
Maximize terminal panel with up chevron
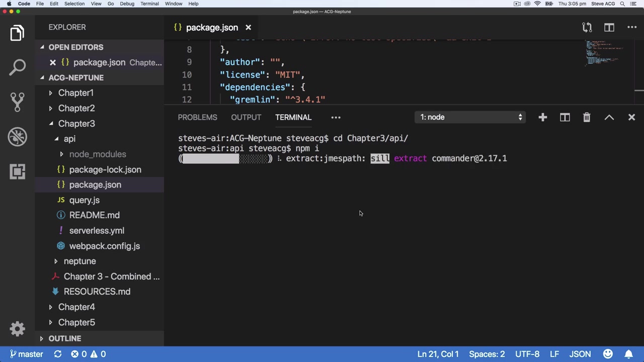[609, 117]
